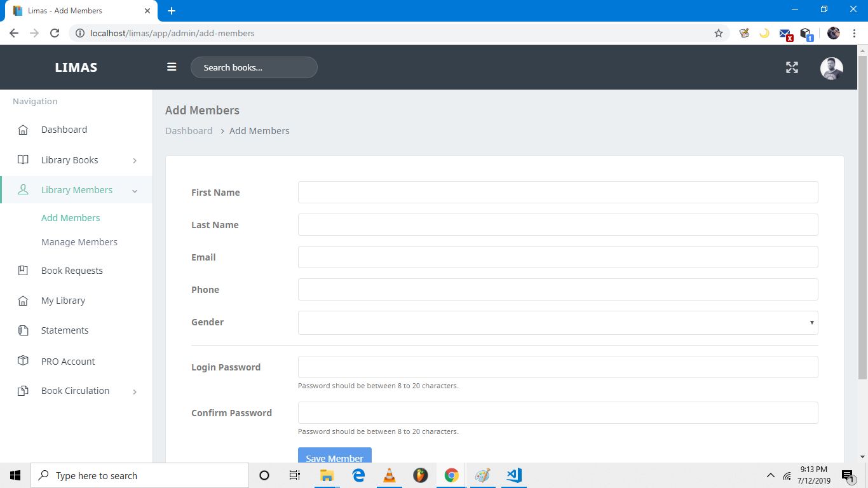Click the Phone input field
The image size is (868, 488).
558,290
